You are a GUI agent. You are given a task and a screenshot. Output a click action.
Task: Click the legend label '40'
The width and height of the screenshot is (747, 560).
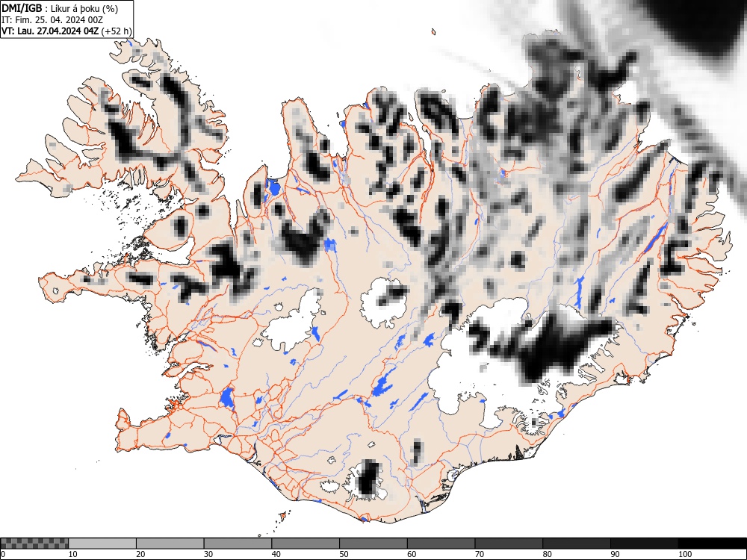276,554
